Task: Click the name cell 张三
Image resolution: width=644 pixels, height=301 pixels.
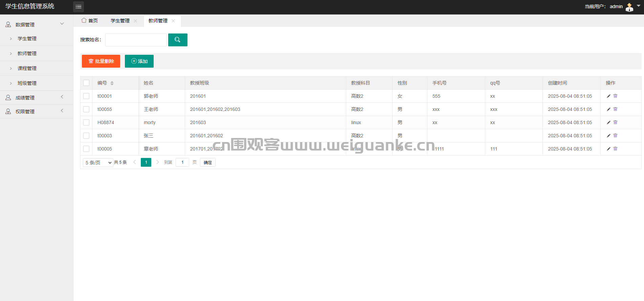Action: click(x=149, y=136)
